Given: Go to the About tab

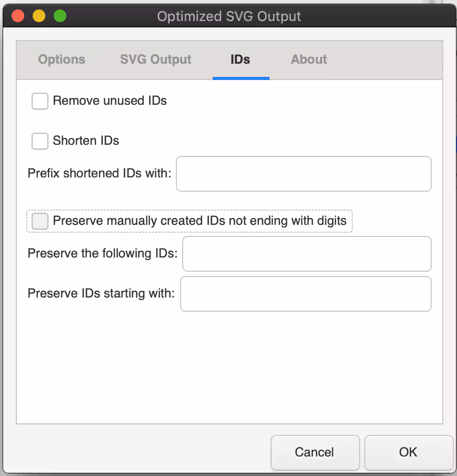Looking at the screenshot, I should click(309, 60).
